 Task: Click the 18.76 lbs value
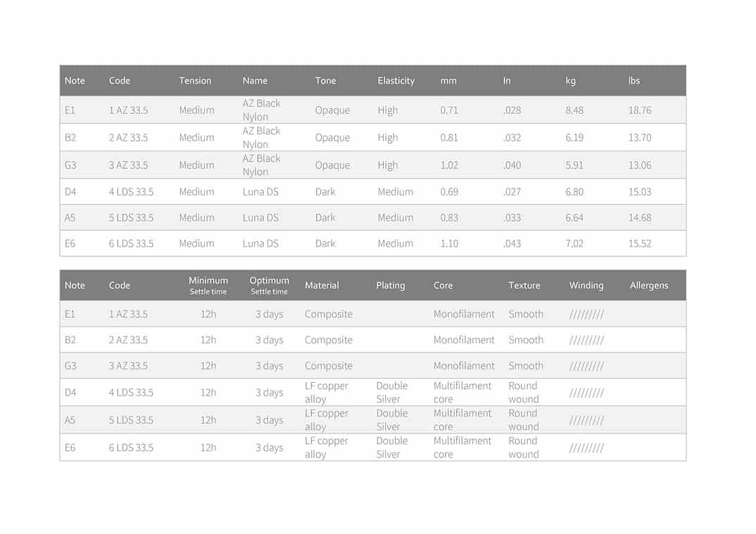[639, 110]
